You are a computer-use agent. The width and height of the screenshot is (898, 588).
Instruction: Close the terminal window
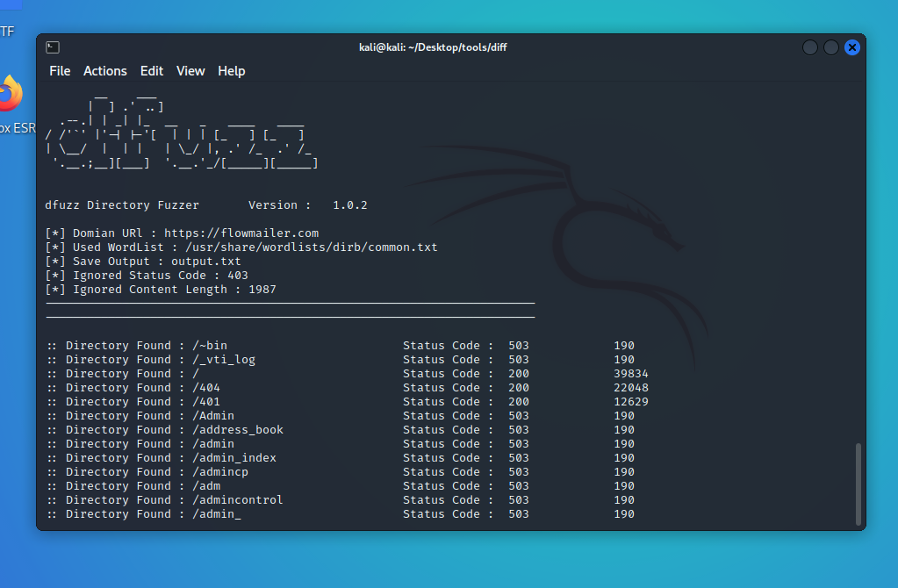coord(852,47)
